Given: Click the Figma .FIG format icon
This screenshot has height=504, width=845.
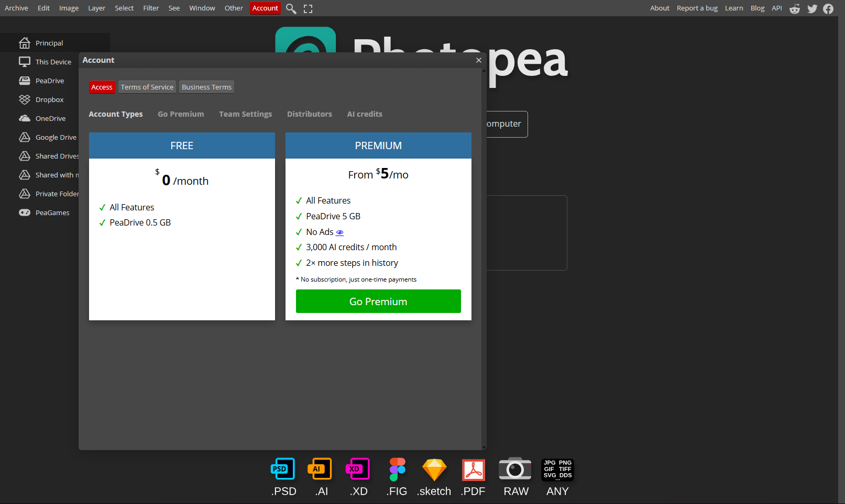Looking at the screenshot, I should coord(397,469).
